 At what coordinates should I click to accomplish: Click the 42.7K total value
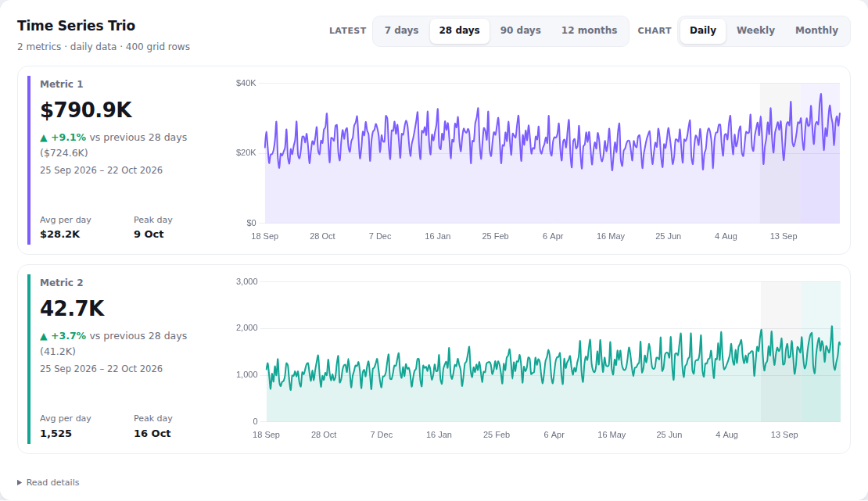(x=72, y=309)
